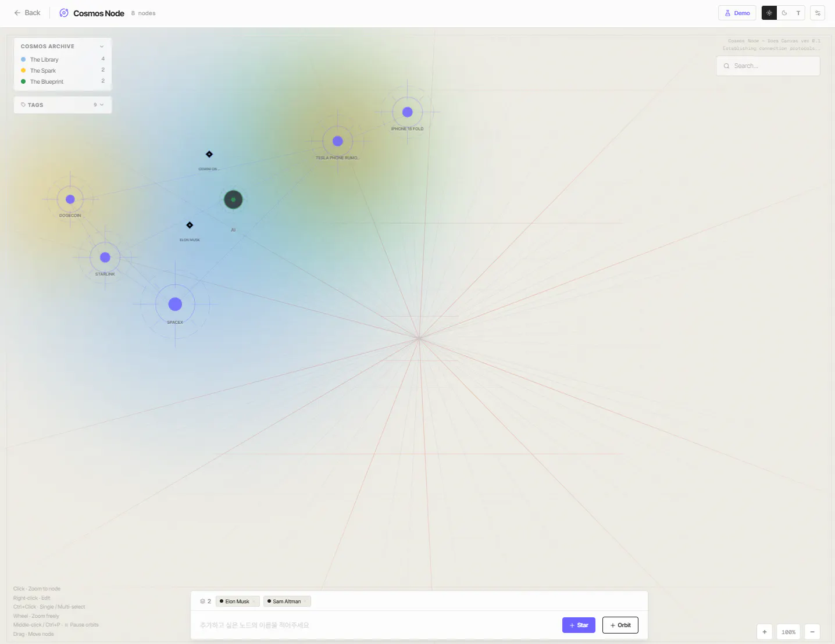Zoom out with the minus button
The height and width of the screenshot is (644, 835).
[x=812, y=632]
